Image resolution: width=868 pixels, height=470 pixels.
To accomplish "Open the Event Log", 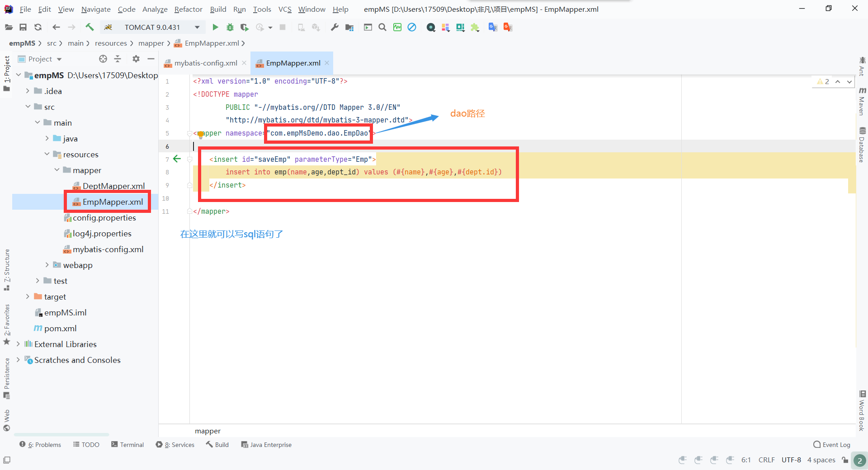I will (832, 445).
